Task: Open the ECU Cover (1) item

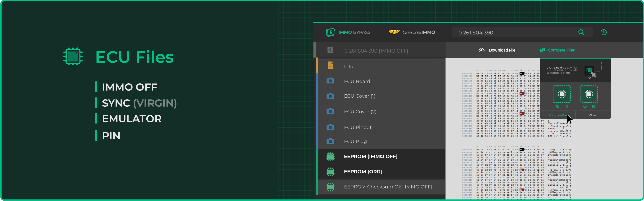Action: 359,96
